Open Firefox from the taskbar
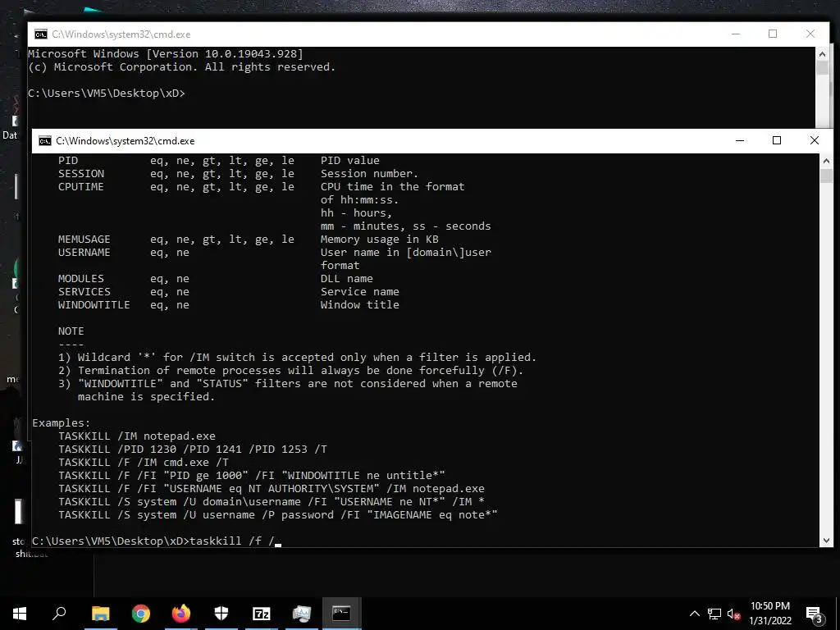840x630 pixels. pos(181,614)
